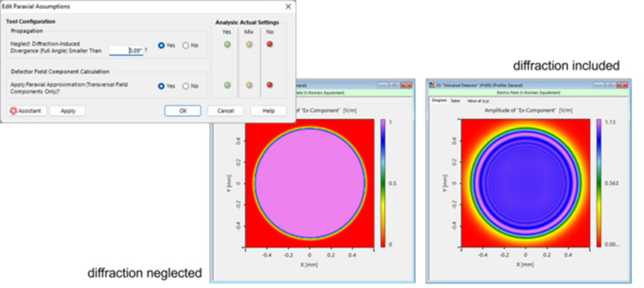Click the green Yes indicator in Propagation row
This screenshot has width=644, height=288.
[227, 45]
